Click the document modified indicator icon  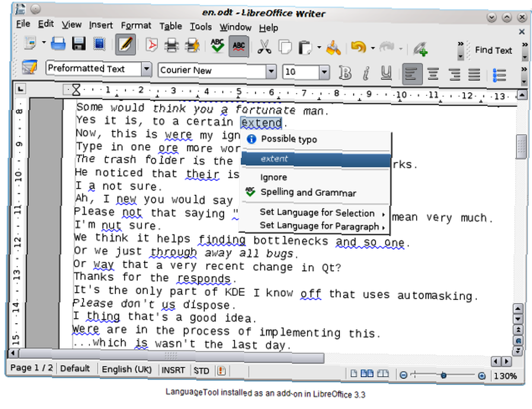point(221,371)
